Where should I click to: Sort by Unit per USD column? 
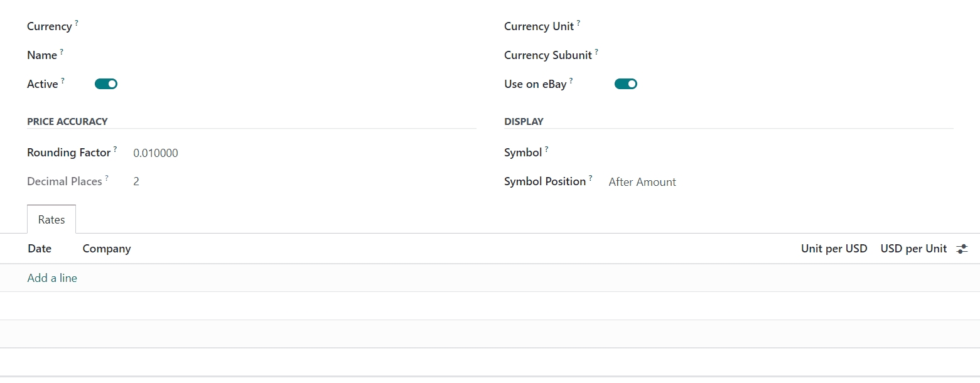[x=834, y=249]
